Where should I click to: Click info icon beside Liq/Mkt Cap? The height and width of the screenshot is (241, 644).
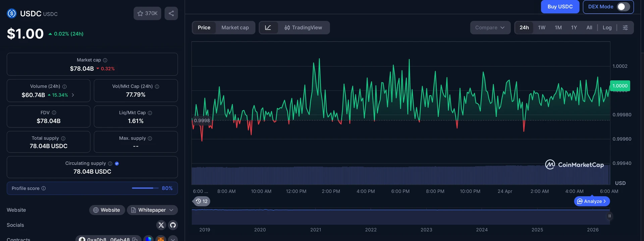150,113
